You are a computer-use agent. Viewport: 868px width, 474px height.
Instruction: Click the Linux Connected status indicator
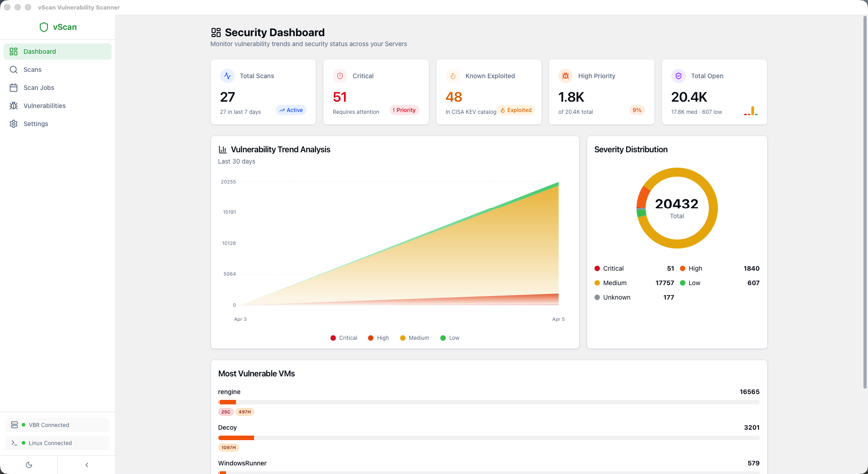point(57,443)
